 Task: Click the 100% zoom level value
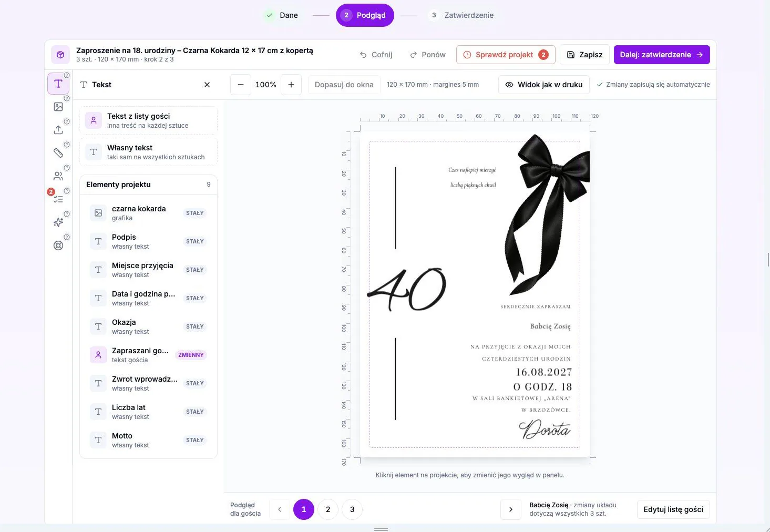(x=266, y=85)
